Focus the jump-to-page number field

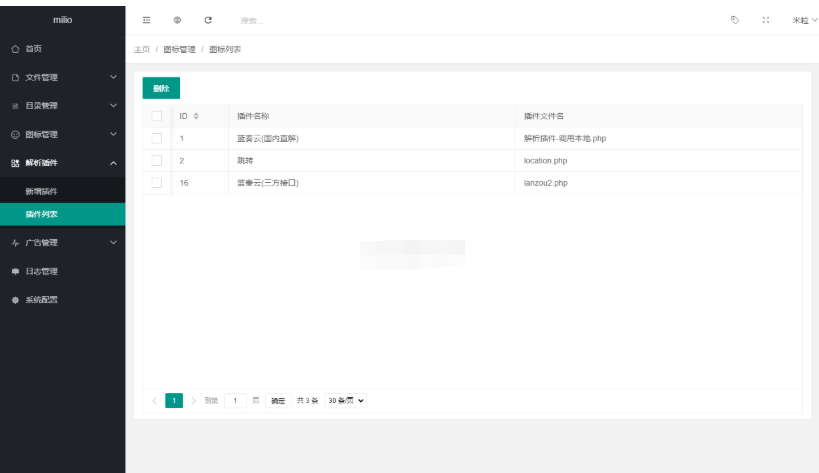point(235,400)
